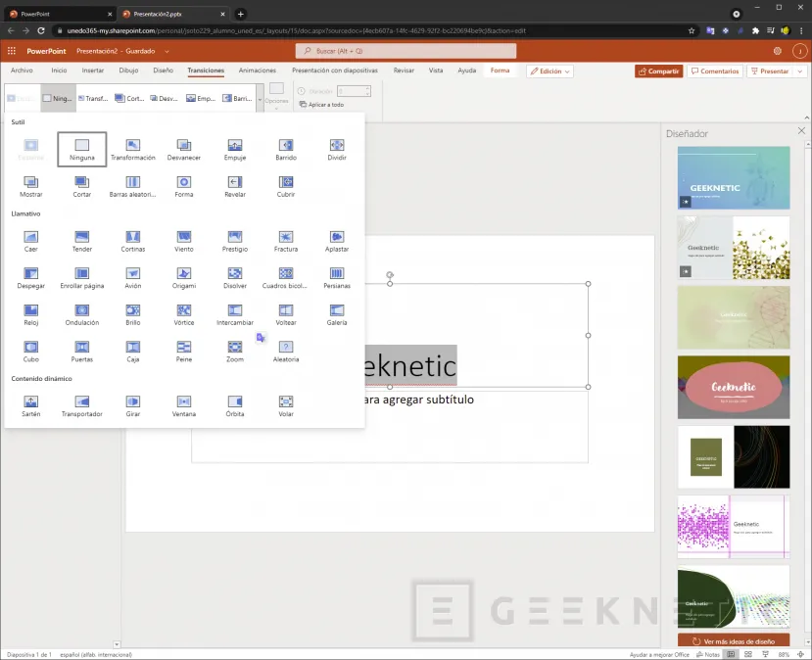Click Ayudar a mejorar Office link
Image resolution: width=812 pixels, height=660 pixels.
[659, 655]
